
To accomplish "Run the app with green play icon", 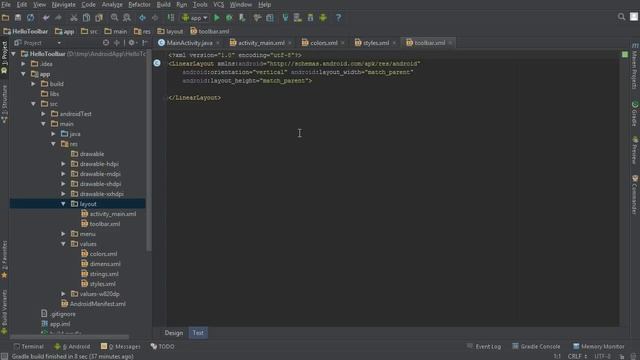I will [x=217, y=18].
